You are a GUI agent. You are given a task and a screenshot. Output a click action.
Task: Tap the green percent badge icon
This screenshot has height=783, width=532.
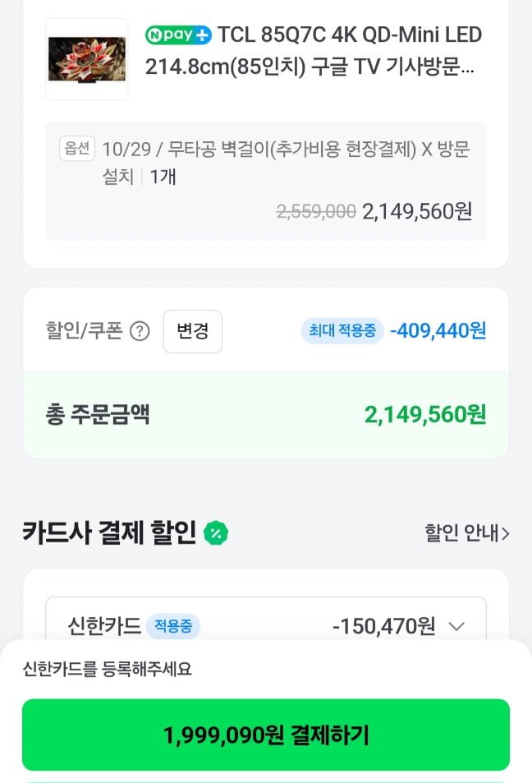[x=216, y=533]
